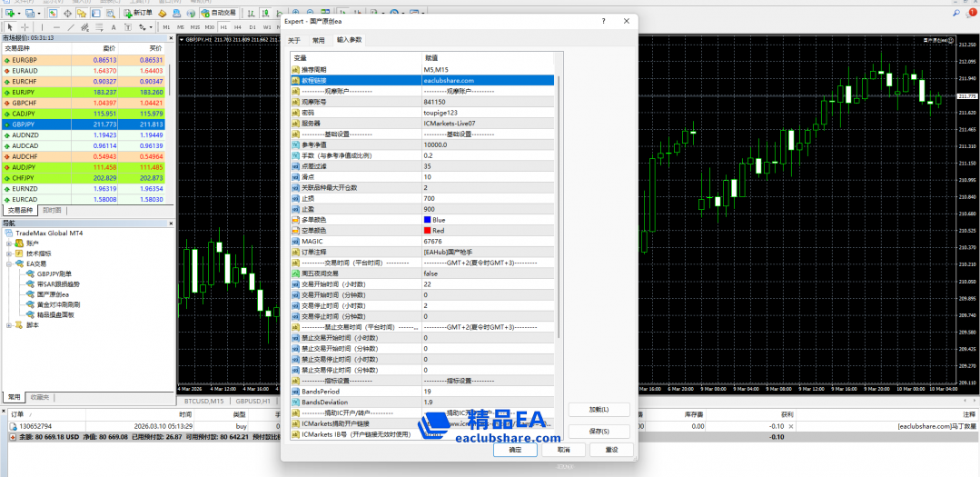Viewport: 980px width, 477px height.
Task: Click the 新订单 (New Order) toolbar button
Action: [138, 14]
